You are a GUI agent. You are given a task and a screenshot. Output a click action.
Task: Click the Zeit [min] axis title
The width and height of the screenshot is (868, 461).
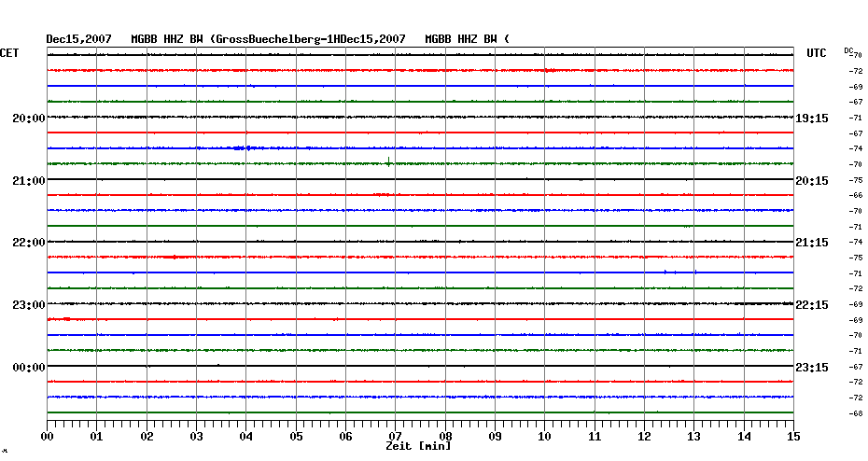(418, 446)
